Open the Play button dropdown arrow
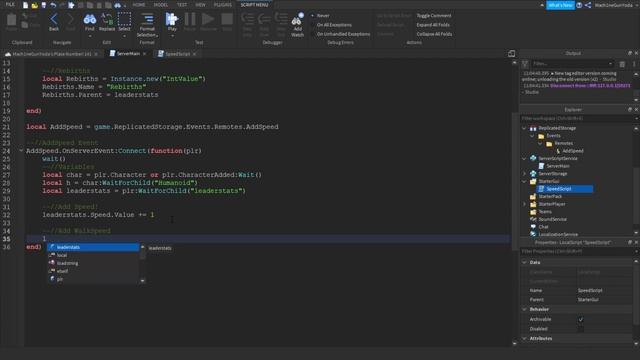This screenshot has height=360, width=640. [x=172, y=36]
